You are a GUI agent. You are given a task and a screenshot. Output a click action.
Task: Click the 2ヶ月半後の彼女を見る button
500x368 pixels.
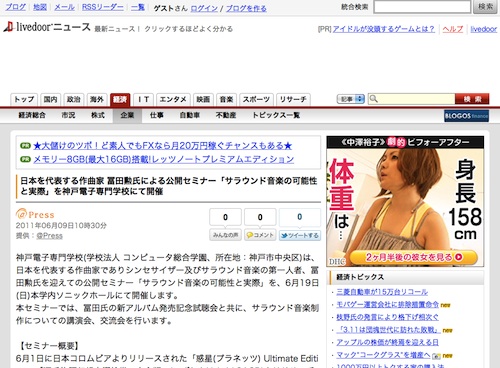[x=413, y=257]
